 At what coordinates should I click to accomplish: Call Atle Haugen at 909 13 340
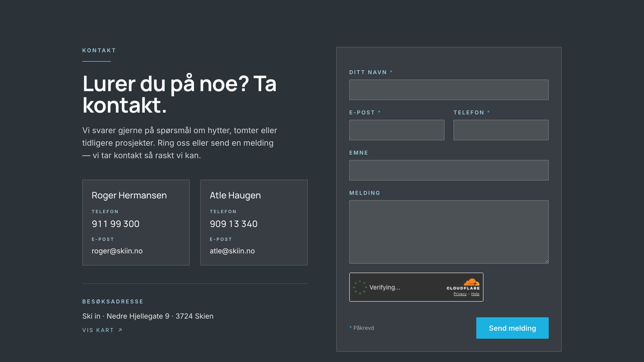coord(233,224)
